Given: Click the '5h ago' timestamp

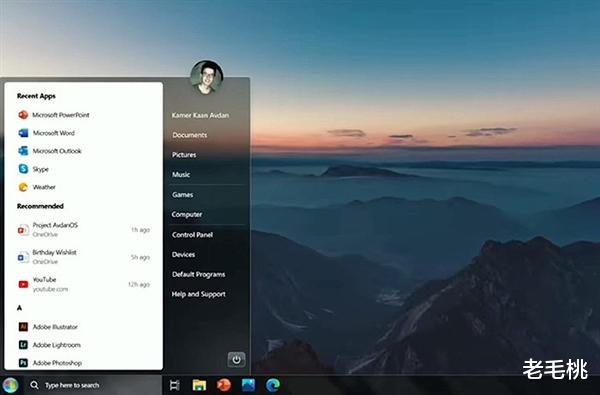Looking at the screenshot, I should [x=140, y=257].
